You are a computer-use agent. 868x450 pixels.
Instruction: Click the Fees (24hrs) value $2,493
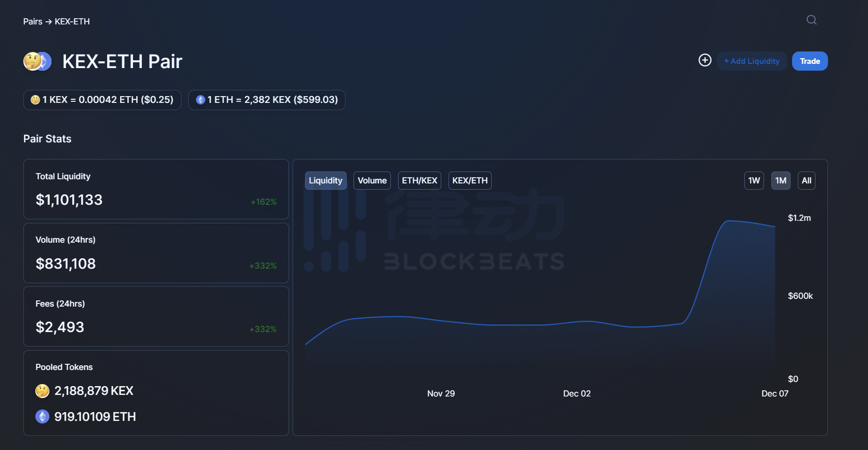pyautogui.click(x=60, y=327)
